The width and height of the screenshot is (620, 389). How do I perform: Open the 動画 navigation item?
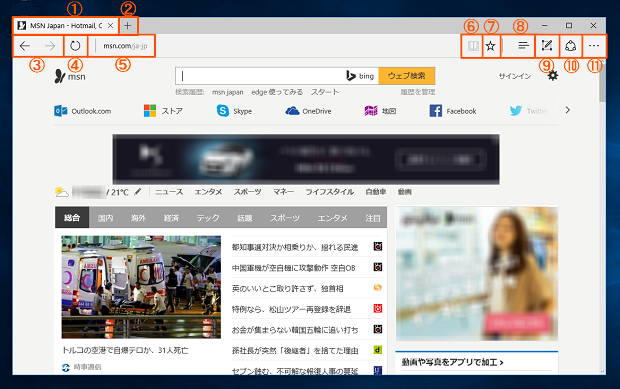405,192
